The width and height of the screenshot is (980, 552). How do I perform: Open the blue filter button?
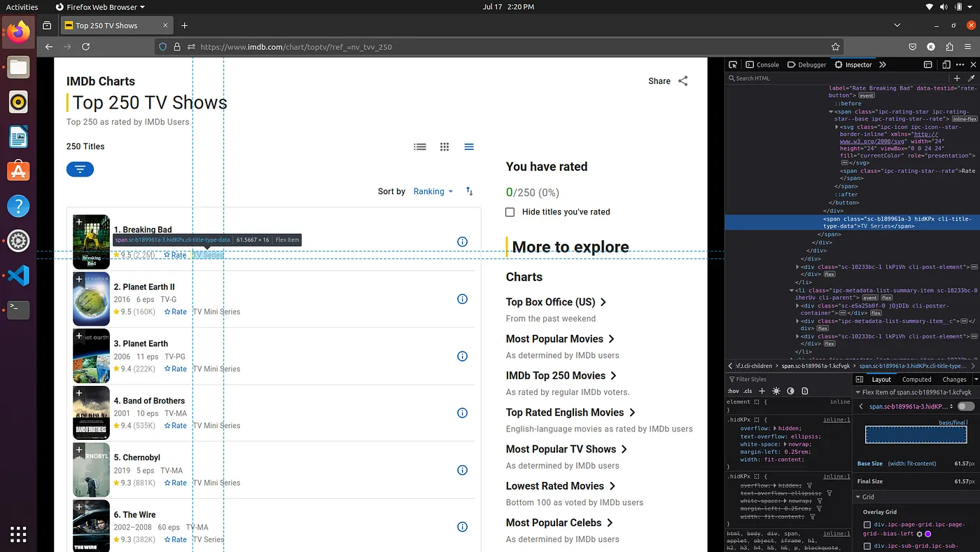(80, 169)
